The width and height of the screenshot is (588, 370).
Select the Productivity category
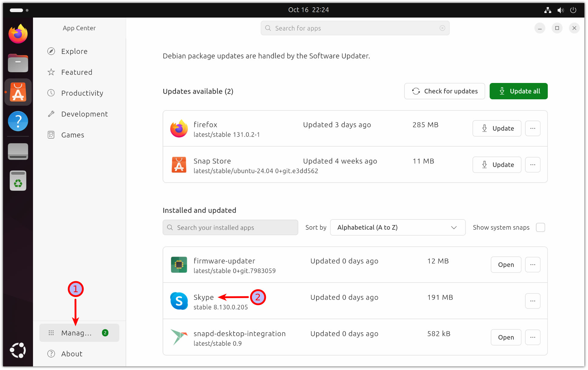(79, 93)
